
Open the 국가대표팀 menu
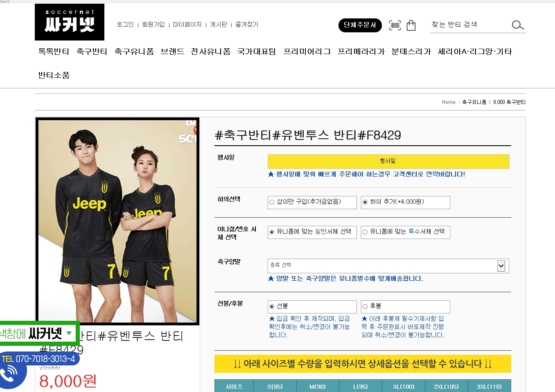click(257, 52)
